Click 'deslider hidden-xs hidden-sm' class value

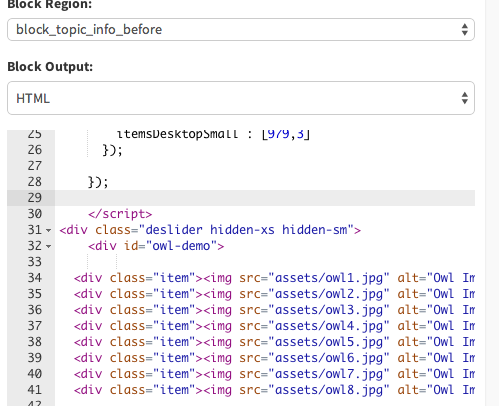coord(246,230)
